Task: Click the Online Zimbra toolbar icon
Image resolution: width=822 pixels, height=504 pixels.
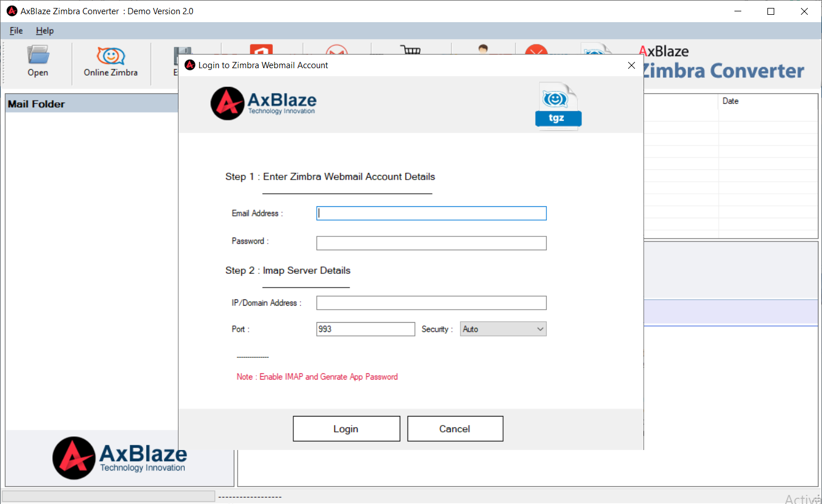Action: [x=111, y=61]
